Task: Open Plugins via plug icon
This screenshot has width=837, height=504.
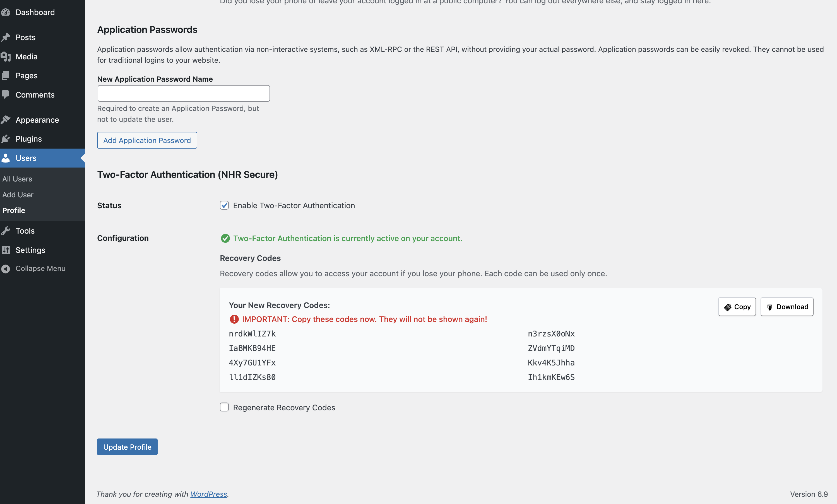Action: [6, 139]
